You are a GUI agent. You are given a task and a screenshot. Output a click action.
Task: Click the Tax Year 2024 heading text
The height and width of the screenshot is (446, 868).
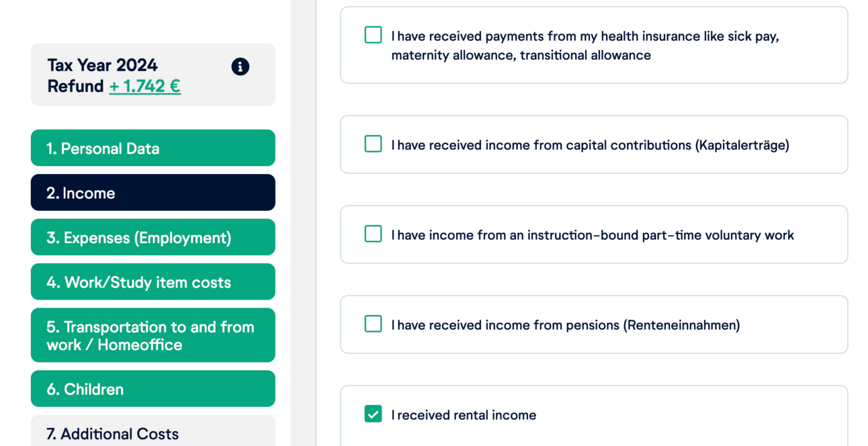point(103,65)
